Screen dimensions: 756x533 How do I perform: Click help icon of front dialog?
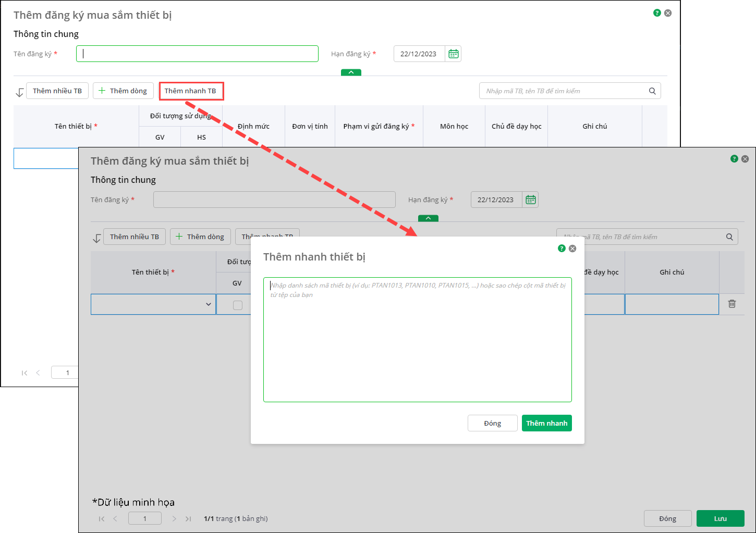coord(734,159)
